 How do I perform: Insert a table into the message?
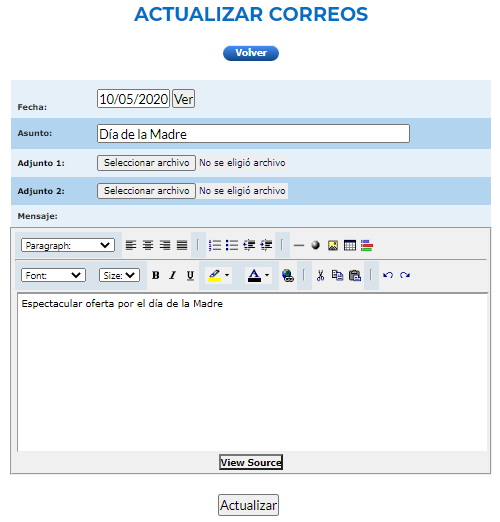click(350, 246)
